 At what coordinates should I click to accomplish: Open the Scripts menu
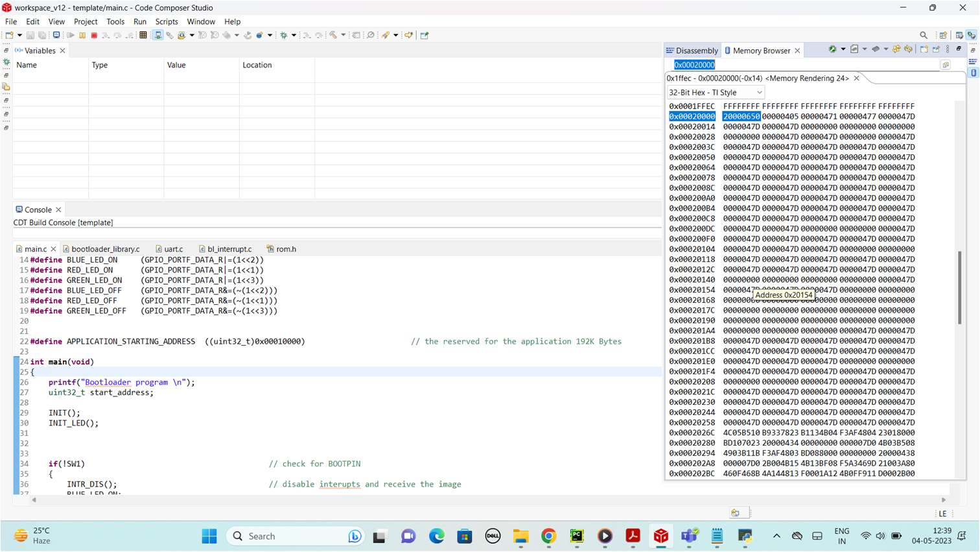coord(167,21)
